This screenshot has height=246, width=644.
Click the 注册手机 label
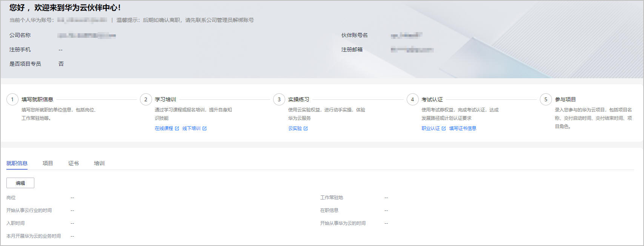[x=20, y=50]
